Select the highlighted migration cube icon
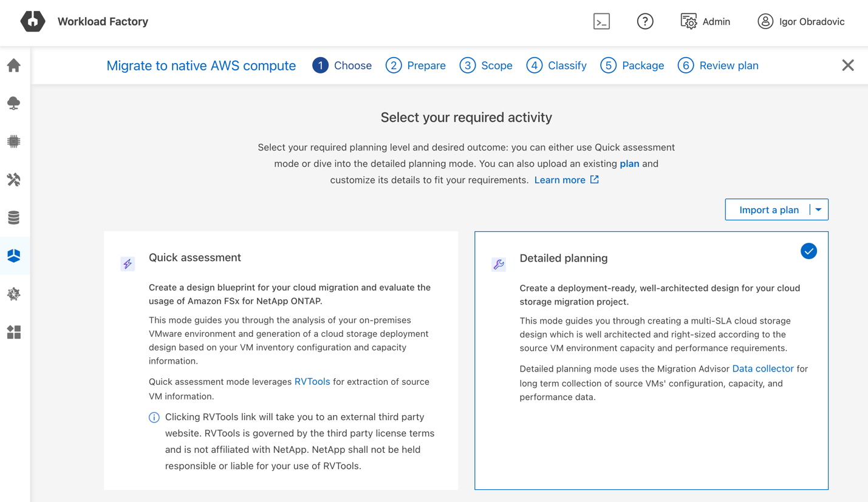The height and width of the screenshot is (502, 868). [13, 256]
